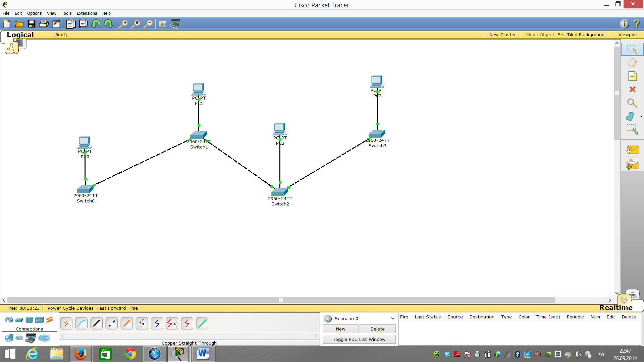Click the Power Cycle Devices button
The width and height of the screenshot is (644, 362).
pyautogui.click(x=70, y=308)
